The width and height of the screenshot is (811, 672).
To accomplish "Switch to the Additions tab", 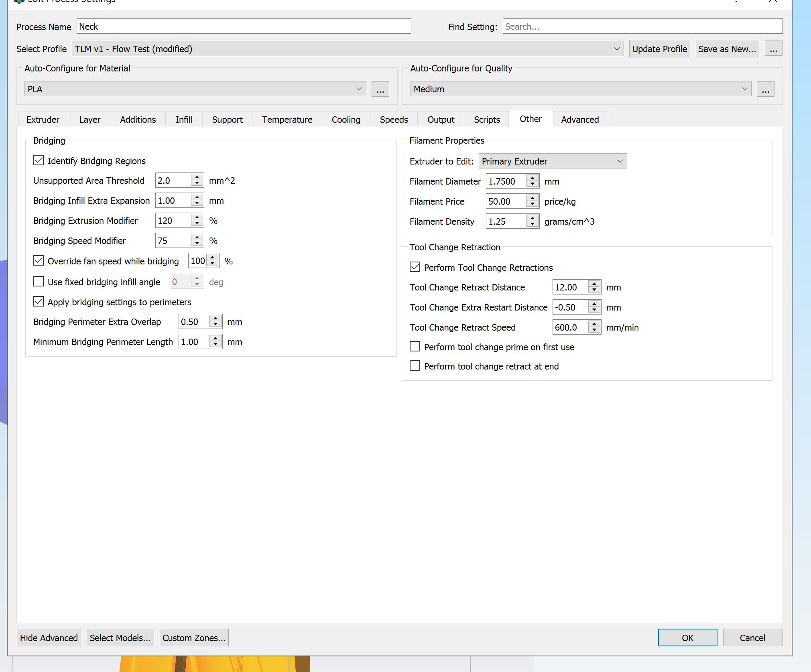I will [138, 120].
